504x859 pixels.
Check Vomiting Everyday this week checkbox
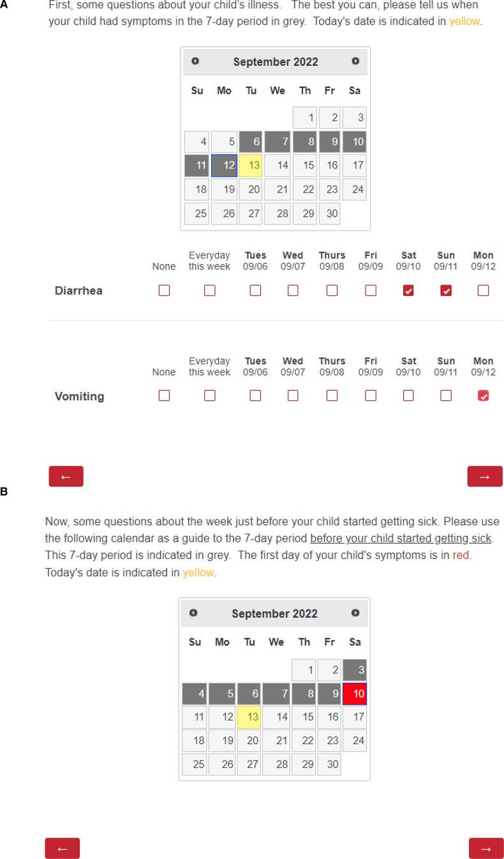(x=209, y=396)
